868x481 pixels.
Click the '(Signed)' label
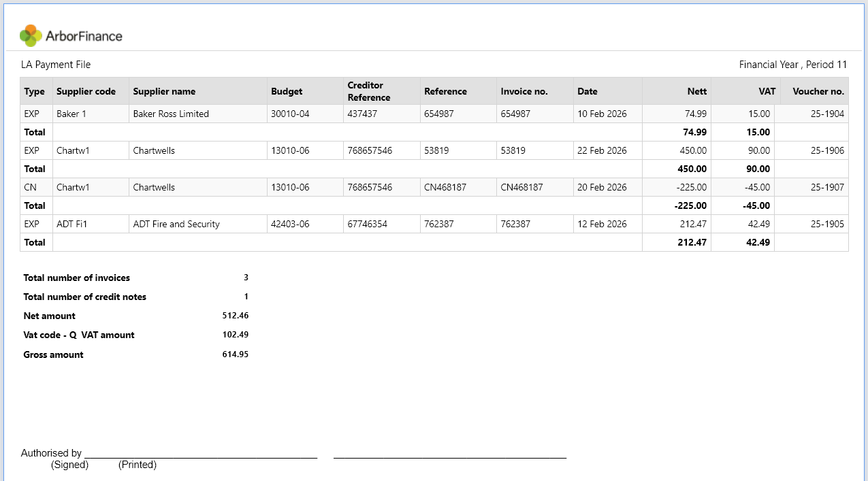tap(70, 465)
